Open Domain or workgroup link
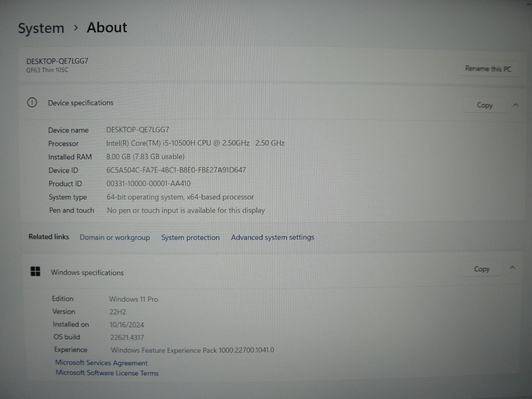Viewport: 532px width, 399px height. (115, 237)
